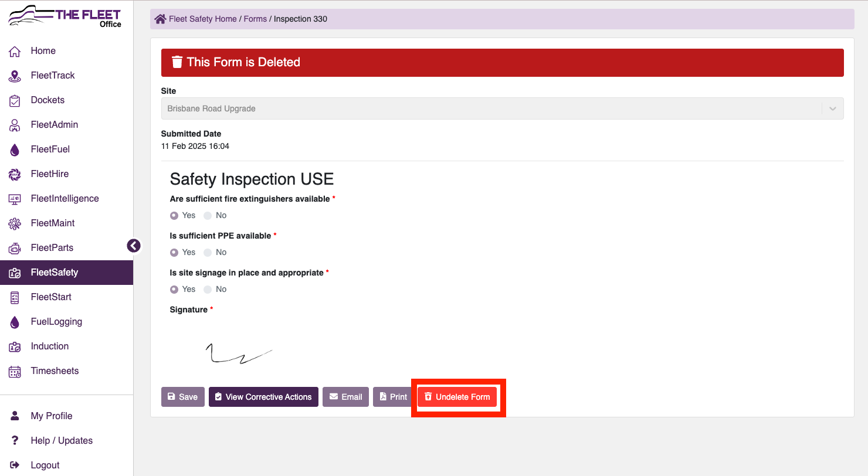Click the FleetHire icon
The image size is (868, 476).
[15, 174]
